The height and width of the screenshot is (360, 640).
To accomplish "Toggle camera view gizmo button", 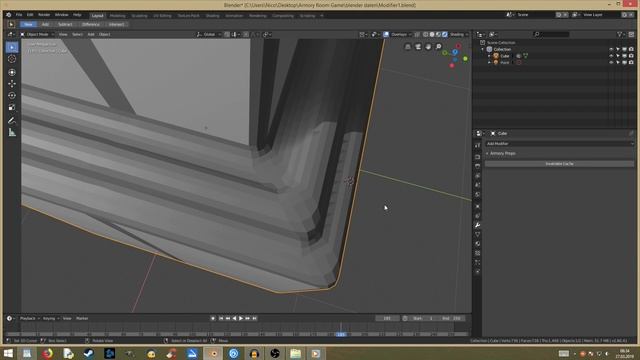I will tap(418, 47).
